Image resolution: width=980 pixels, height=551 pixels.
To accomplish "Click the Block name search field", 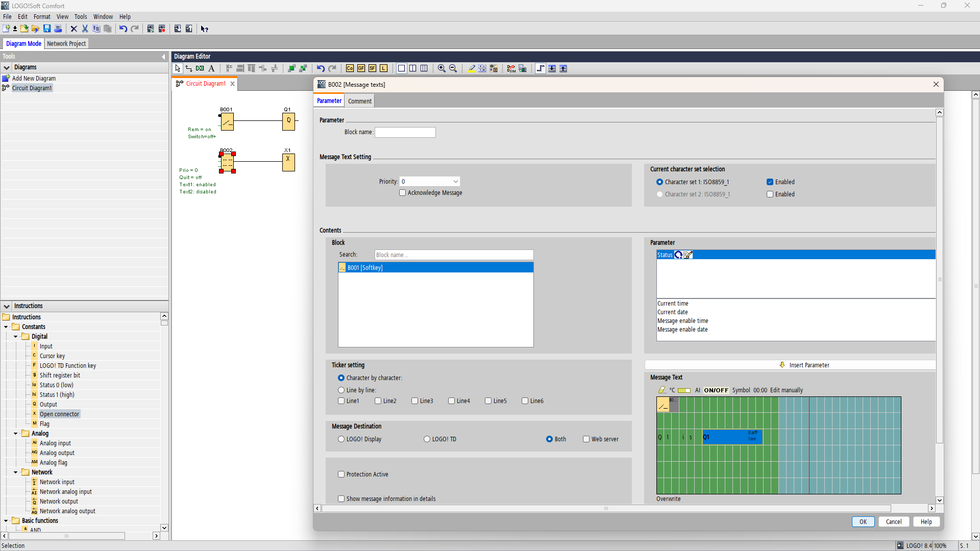I will click(454, 255).
